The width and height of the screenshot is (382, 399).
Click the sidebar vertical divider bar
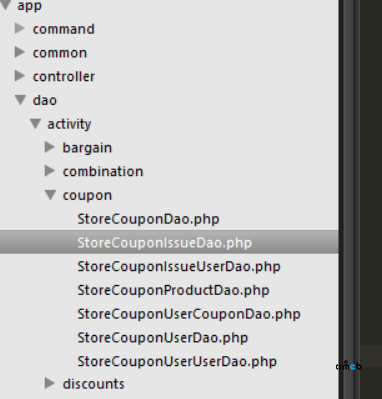[x=349, y=199]
